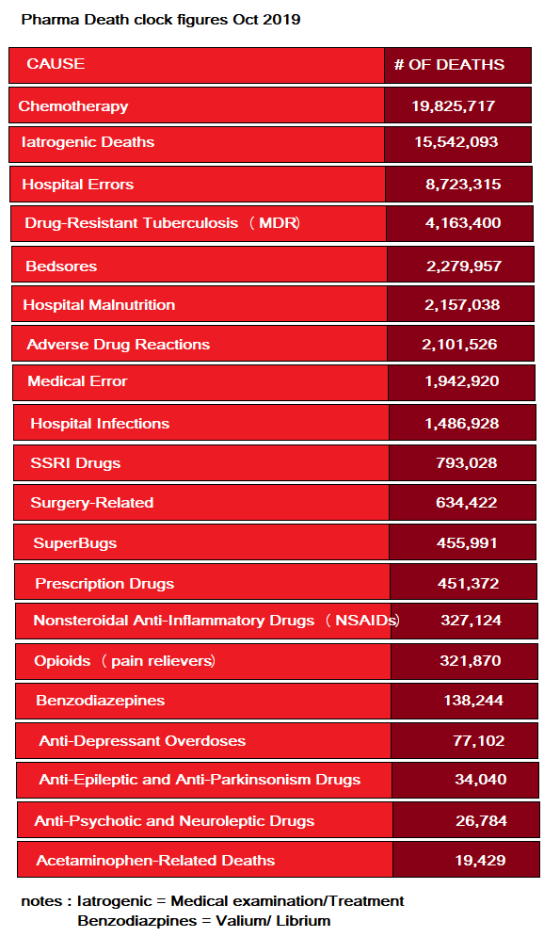This screenshot has height=937, width=560.
Task: Select the Chemotherapy row label
Action: pos(73,106)
